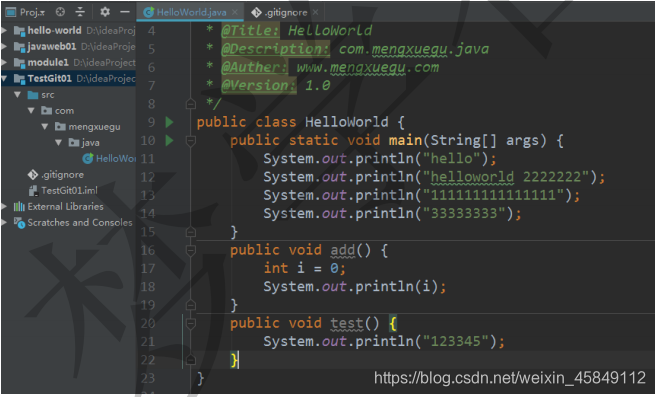Click the class name HelloWorld in code
Screen dimensions: 656x397
tap(346, 122)
